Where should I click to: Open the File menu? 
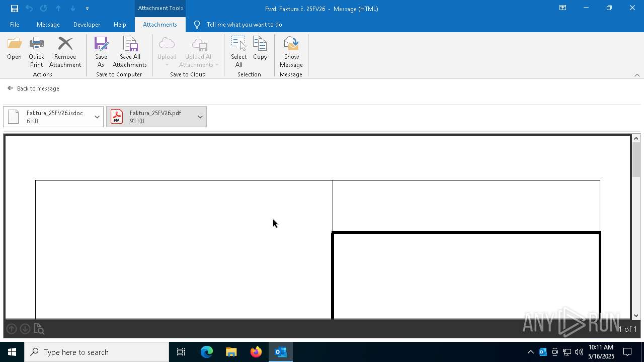pyautogui.click(x=15, y=25)
